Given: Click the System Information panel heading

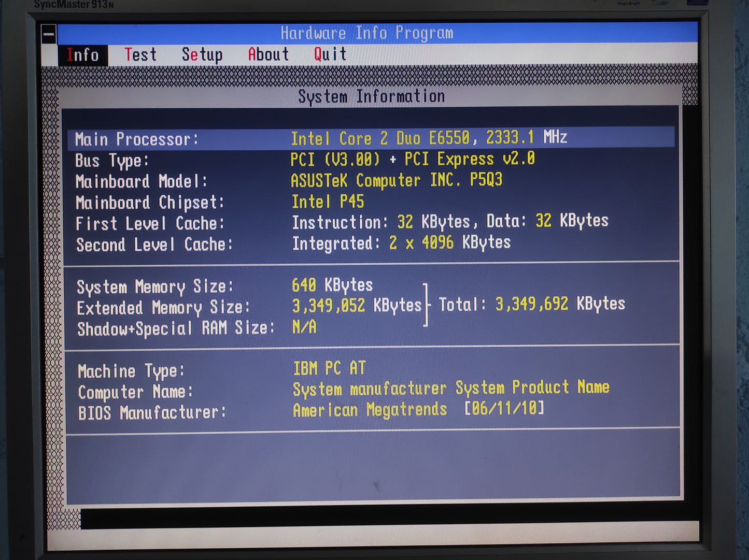Looking at the screenshot, I should tap(371, 96).
